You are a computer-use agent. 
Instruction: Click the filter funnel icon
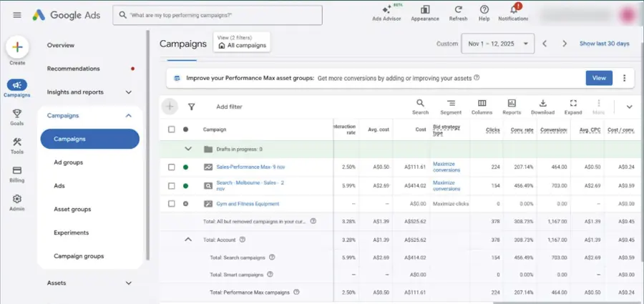coord(191,107)
